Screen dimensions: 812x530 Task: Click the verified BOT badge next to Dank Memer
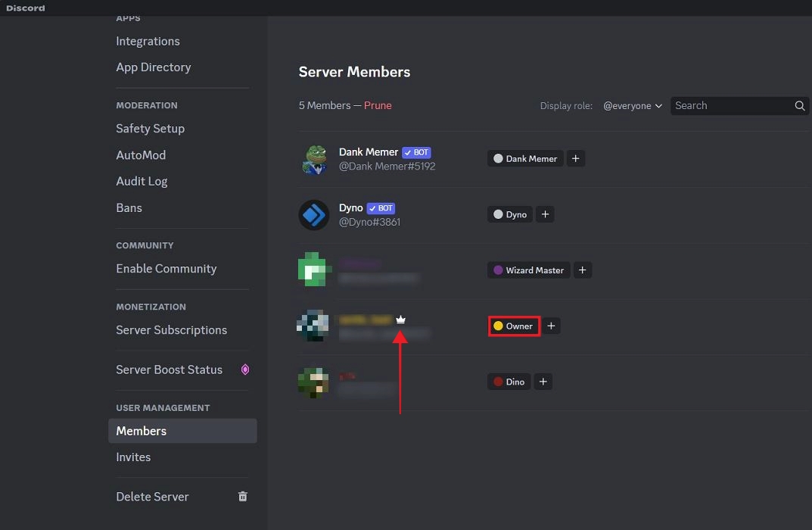pos(416,151)
